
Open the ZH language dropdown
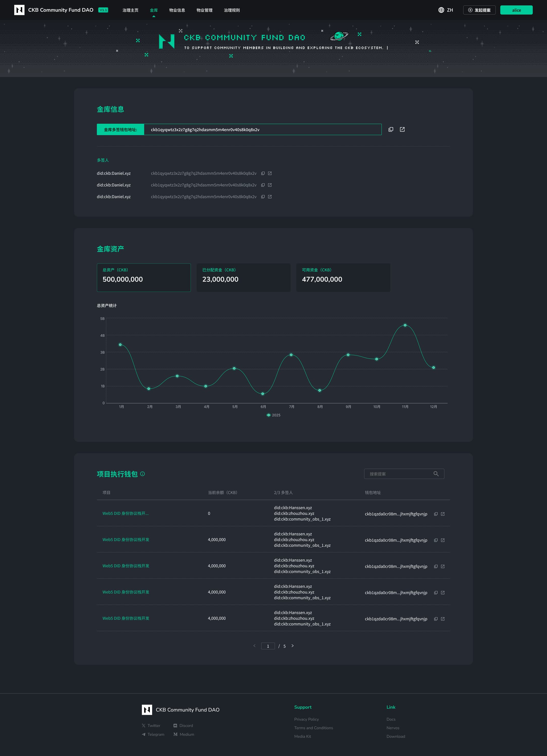[450, 10]
